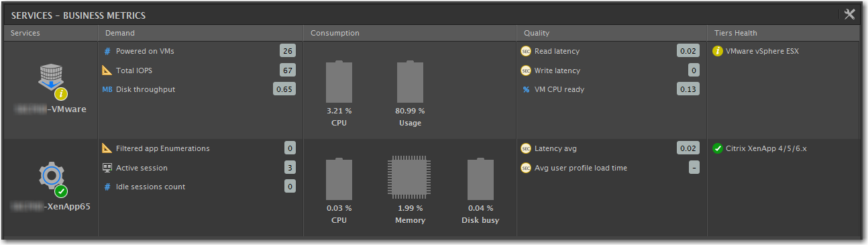Select the VMware service datastore icon
The width and height of the screenshot is (868, 245).
click(x=51, y=81)
